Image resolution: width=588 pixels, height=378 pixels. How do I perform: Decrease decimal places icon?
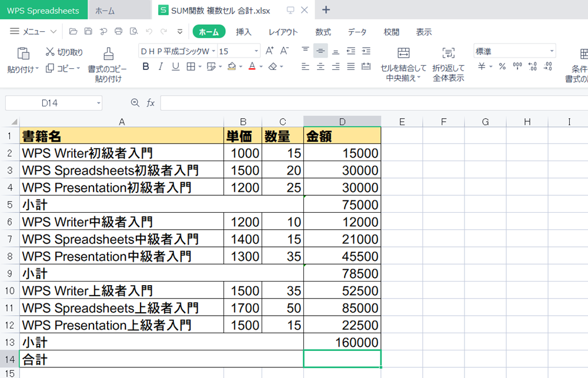[548, 67]
